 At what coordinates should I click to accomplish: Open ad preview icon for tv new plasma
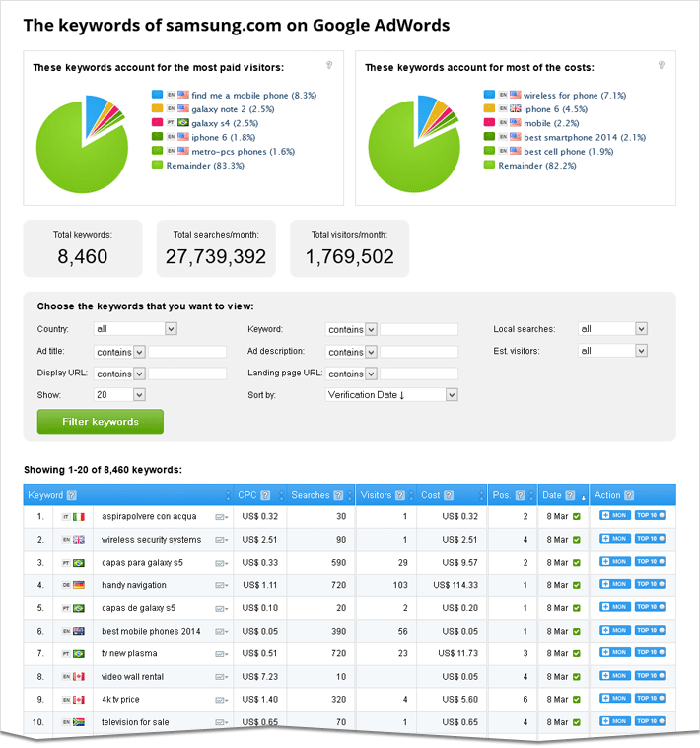click(x=222, y=654)
